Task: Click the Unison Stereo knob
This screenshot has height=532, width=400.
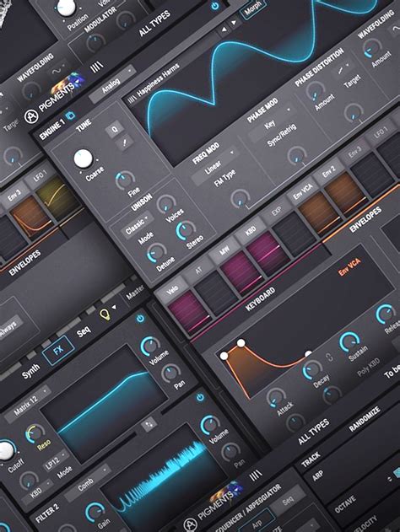Action: pos(186,229)
